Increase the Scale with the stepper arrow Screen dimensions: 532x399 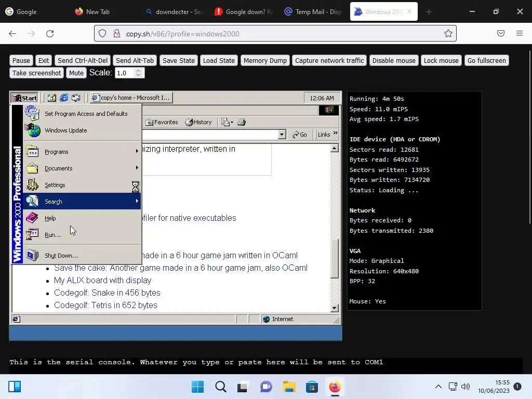[138, 71]
